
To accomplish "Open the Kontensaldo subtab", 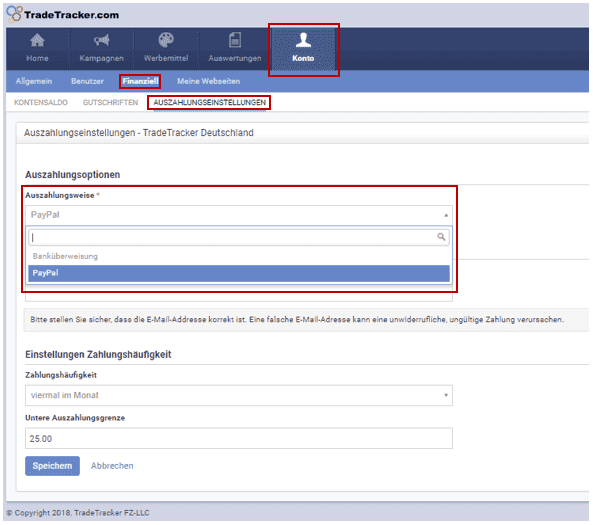I will click(x=41, y=103).
